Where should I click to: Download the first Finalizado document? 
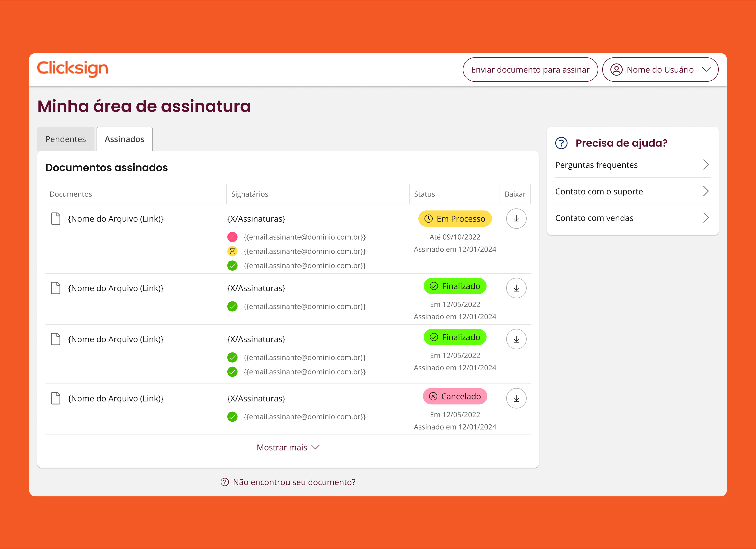point(516,288)
